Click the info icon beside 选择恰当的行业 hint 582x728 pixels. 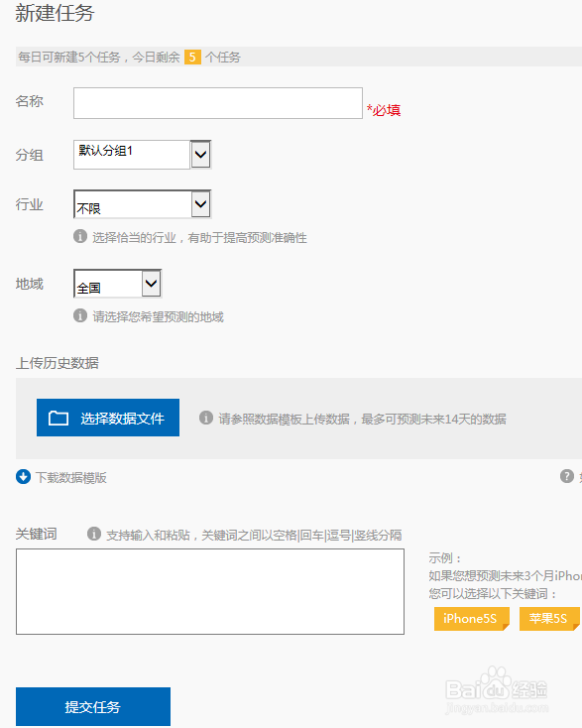click(x=80, y=236)
